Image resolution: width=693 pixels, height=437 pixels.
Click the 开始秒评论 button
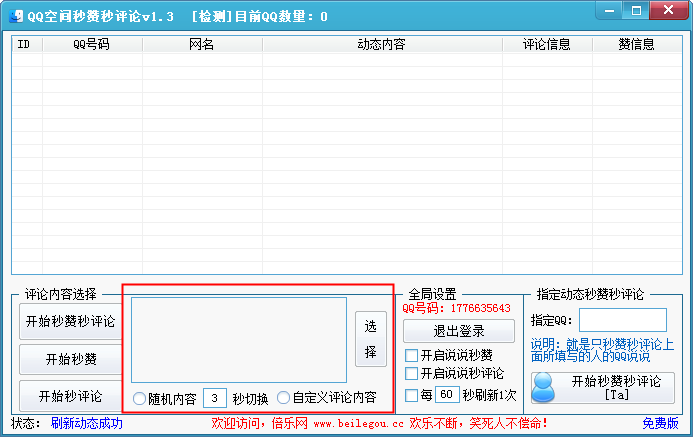pyautogui.click(x=71, y=396)
